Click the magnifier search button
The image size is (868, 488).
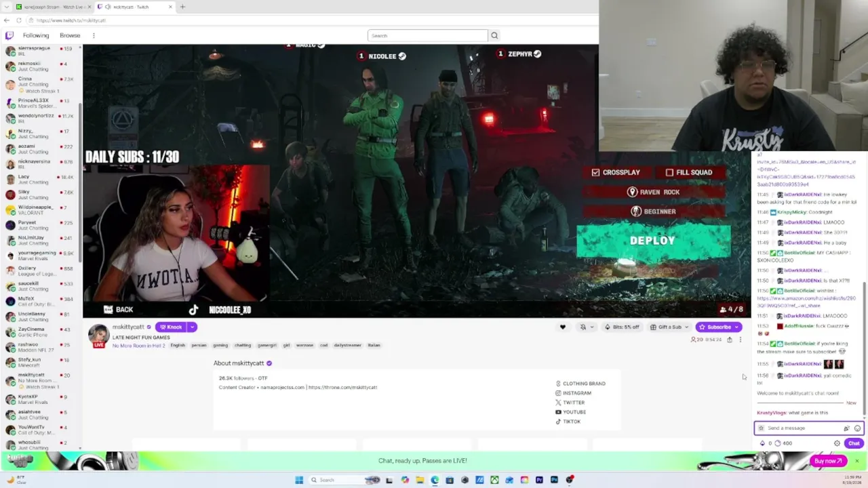[494, 35]
